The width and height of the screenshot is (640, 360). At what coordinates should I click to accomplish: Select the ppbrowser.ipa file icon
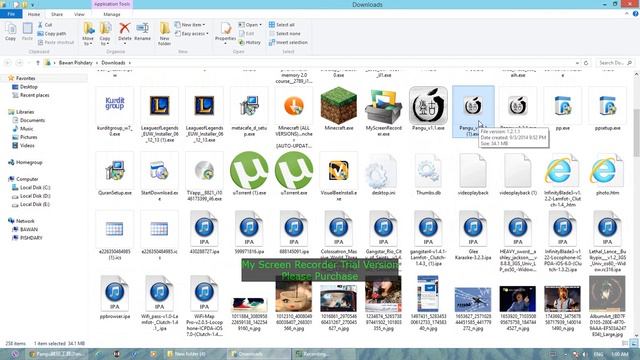click(115, 294)
